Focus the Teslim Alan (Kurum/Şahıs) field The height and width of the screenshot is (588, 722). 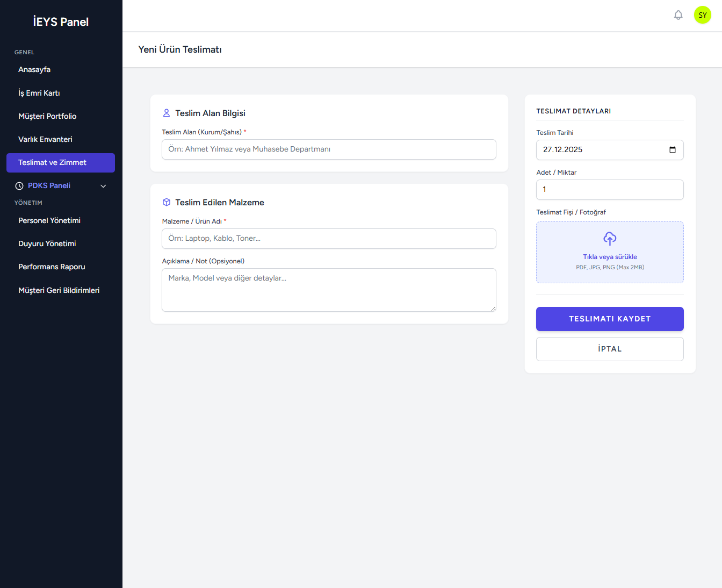[329, 149]
